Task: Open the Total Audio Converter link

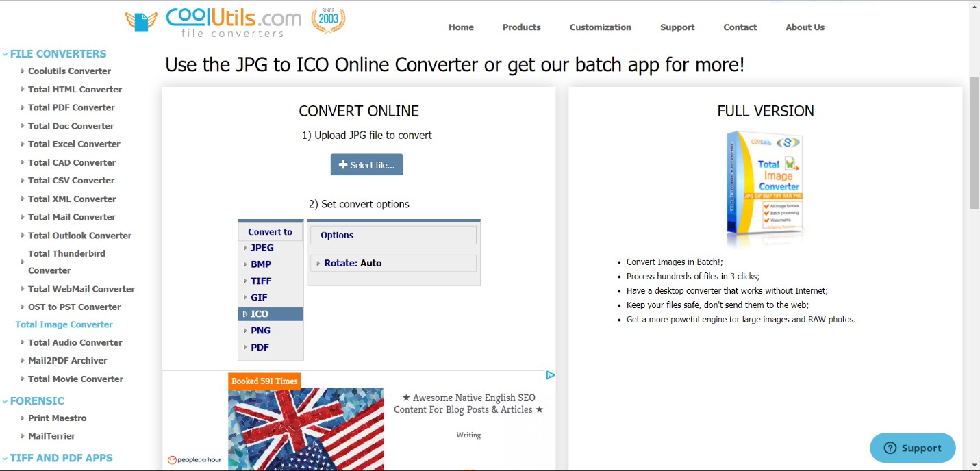Action: 75,343
